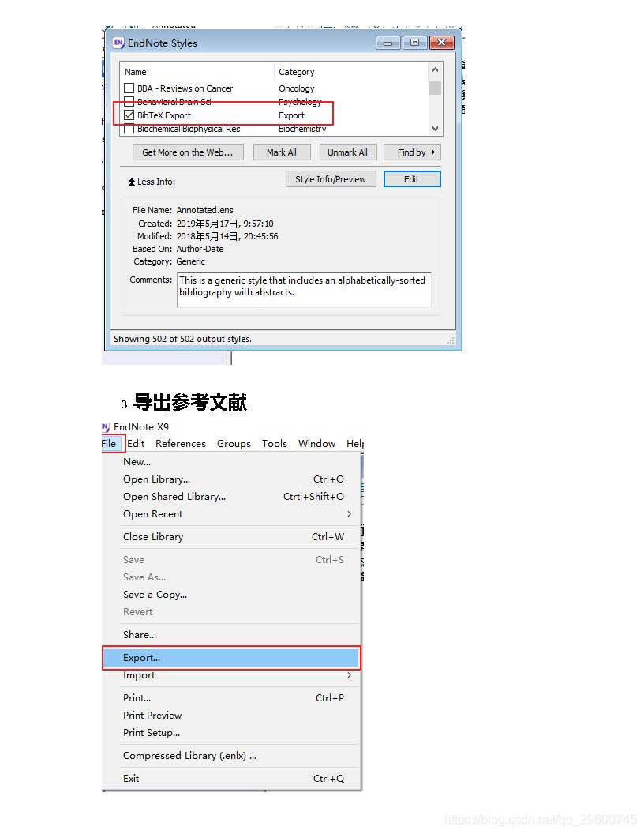
Task: Choose Open Shared Library... menu item
Action: point(232,497)
